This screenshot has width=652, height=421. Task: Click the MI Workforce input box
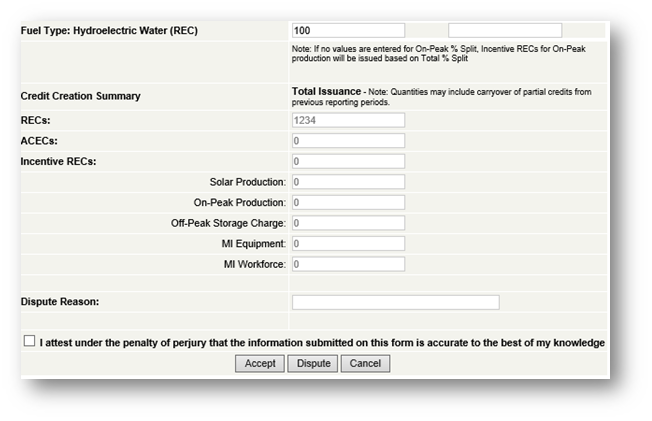coord(348,264)
